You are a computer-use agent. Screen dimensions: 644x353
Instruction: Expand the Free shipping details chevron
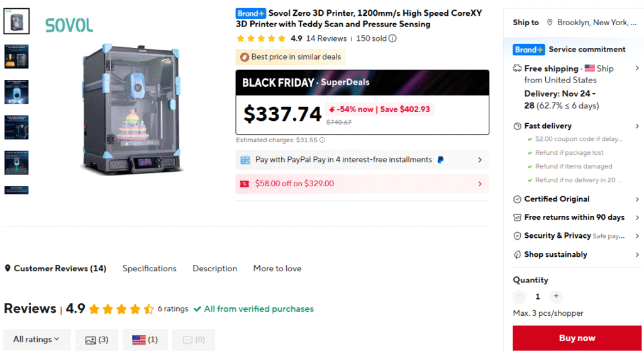pos(636,69)
